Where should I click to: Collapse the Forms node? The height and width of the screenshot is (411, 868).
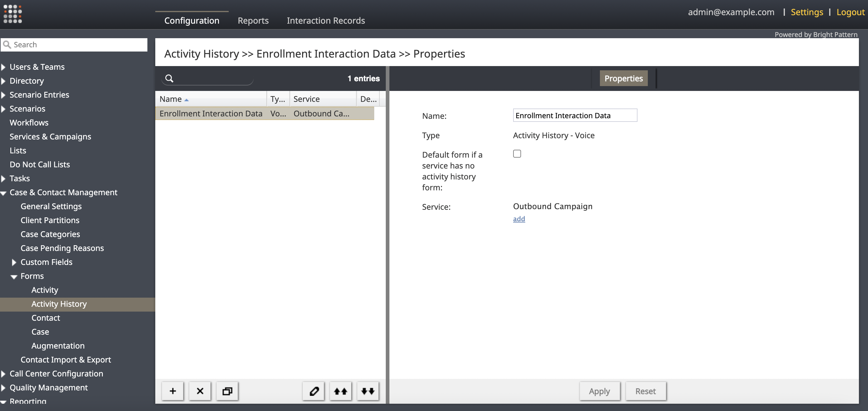[x=14, y=277]
